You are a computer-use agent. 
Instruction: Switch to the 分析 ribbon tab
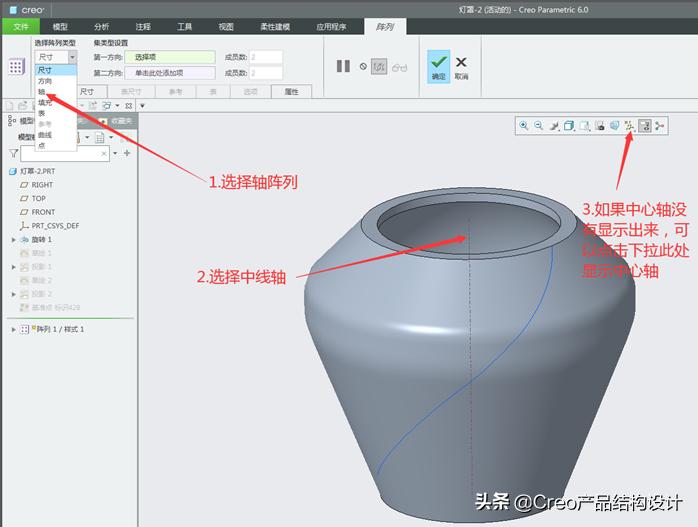(x=101, y=27)
